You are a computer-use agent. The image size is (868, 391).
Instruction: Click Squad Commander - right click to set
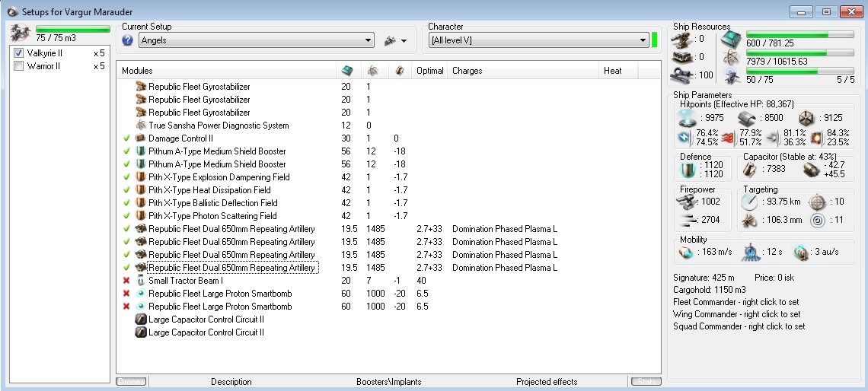coord(739,326)
